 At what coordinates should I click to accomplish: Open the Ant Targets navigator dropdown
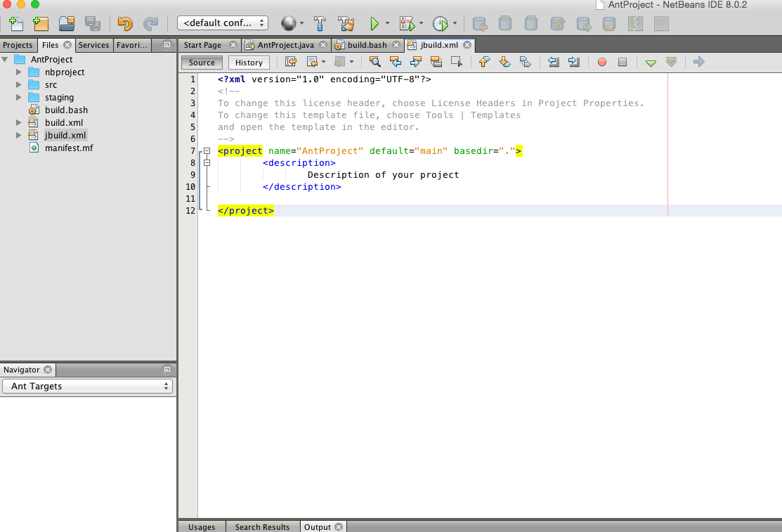[88, 387]
